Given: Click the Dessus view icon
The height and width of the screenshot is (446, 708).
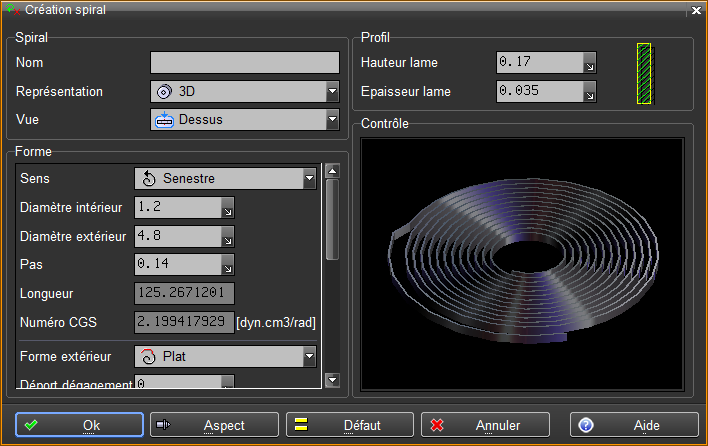Looking at the screenshot, I should pyautogui.click(x=164, y=120).
